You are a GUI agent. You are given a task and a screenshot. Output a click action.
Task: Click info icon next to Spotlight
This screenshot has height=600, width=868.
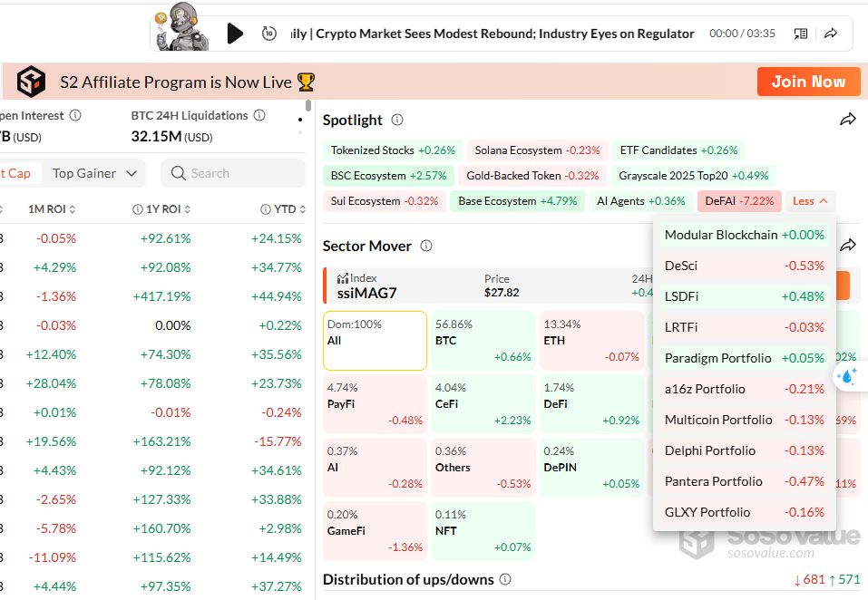point(397,120)
